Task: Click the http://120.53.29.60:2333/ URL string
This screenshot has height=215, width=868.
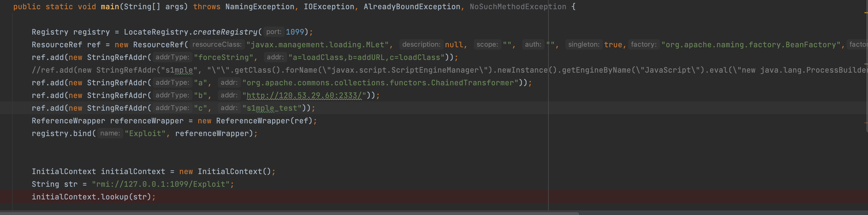Action: (x=304, y=96)
